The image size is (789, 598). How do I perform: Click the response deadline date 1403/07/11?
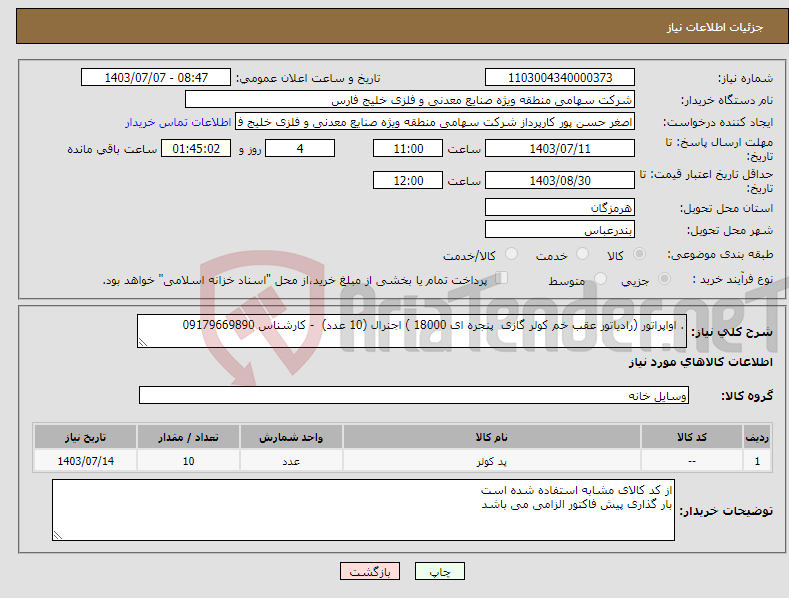coord(560,148)
